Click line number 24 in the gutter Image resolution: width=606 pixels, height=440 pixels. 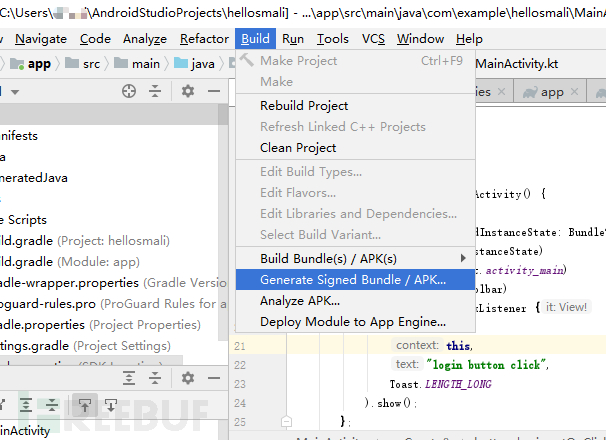pos(240,403)
